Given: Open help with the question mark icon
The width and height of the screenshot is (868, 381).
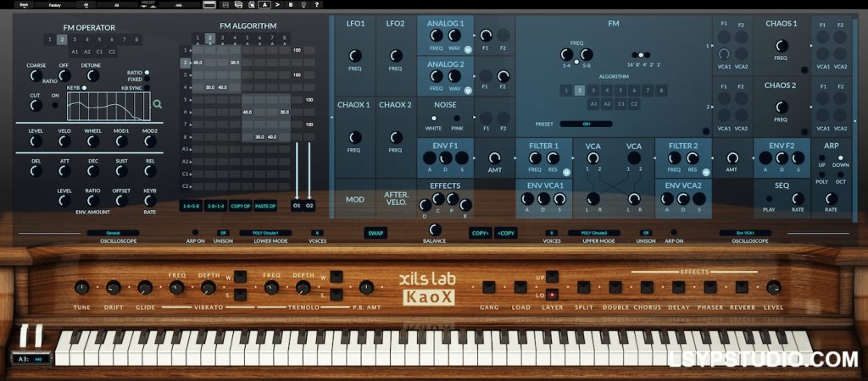Looking at the screenshot, I should pos(316,4).
